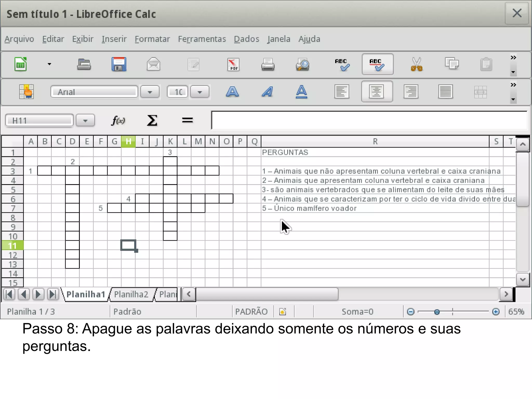Click the Sum sigma icon
Screen dimensions: 532x399
152,121
